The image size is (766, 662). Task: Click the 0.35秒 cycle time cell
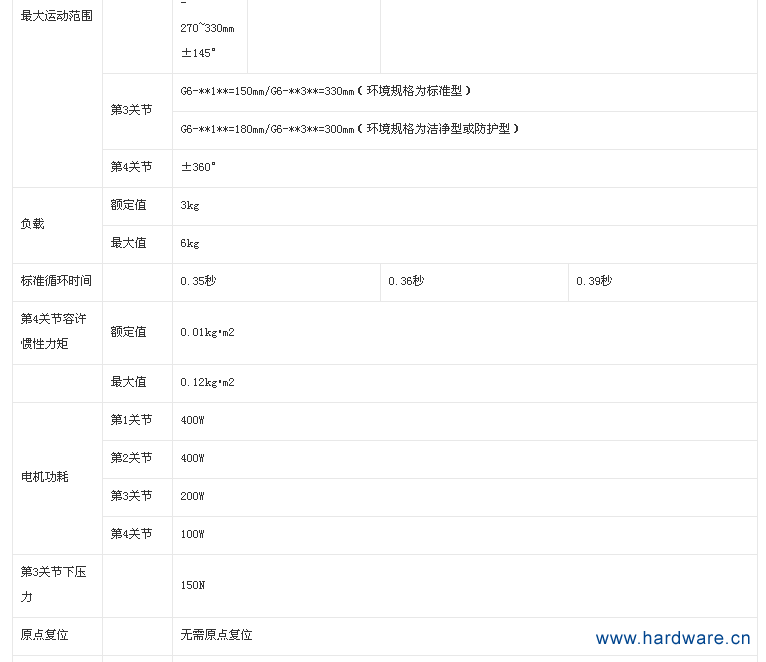(198, 281)
